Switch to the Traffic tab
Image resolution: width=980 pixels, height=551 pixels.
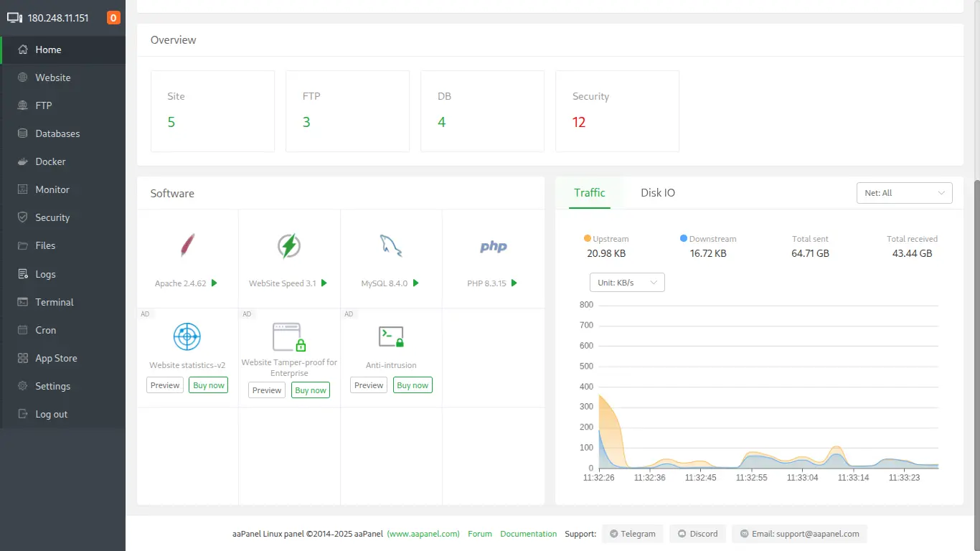[x=590, y=193]
